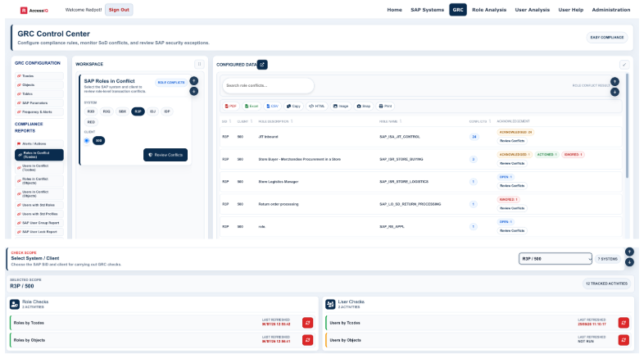
Task: Export table as Image
Action: (x=341, y=106)
